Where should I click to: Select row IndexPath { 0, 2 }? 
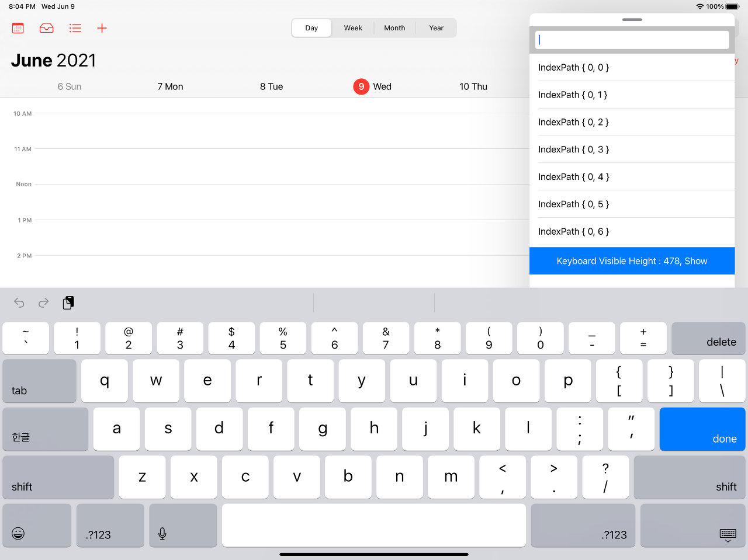[632, 122]
